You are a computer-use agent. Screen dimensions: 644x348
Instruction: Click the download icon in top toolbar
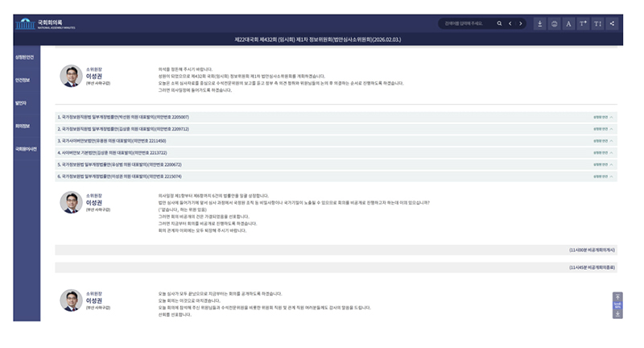(x=540, y=23)
